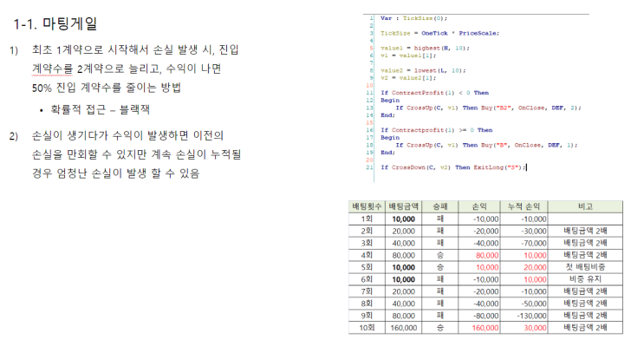This screenshot has height=359, width=644.
Task: Click code line "If ContractProfit(1) < 0 Then"
Action: point(434,93)
